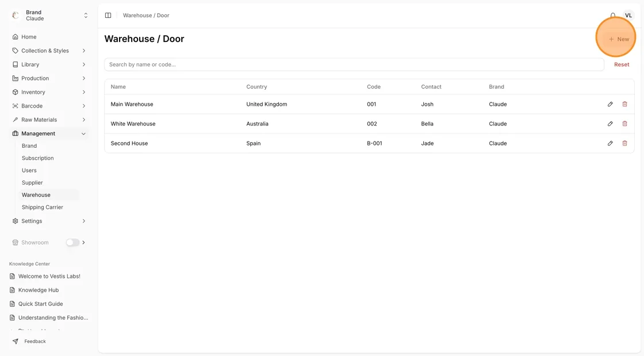Delete the White Warehouse row
The height and width of the screenshot is (356, 644).
pyautogui.click(x=624, y=124)
